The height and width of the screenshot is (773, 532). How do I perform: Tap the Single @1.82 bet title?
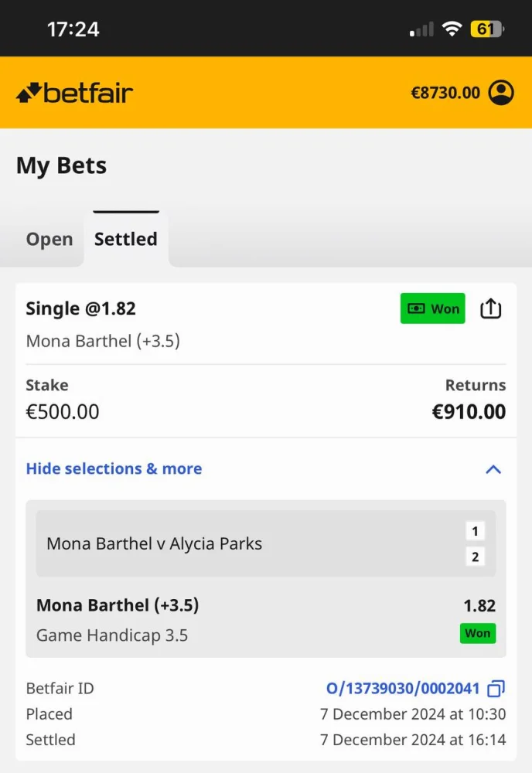(x=80, y=308)
